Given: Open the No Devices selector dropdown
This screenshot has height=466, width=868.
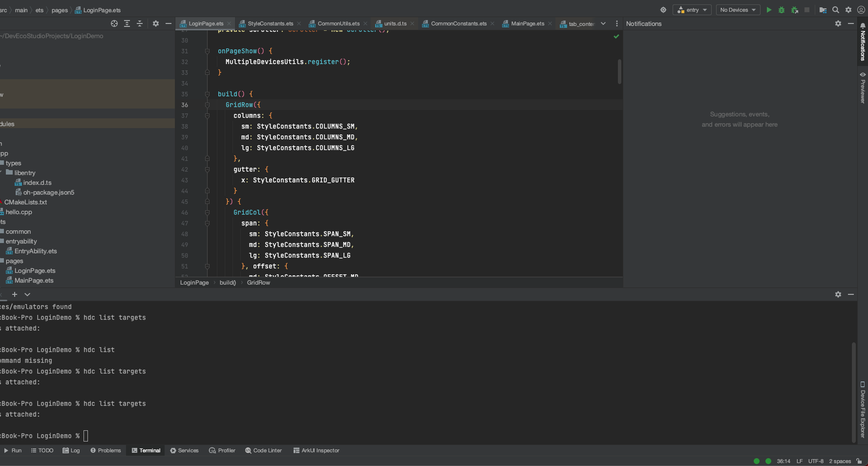Looking at the screenshot, I should tap(738, 10).
